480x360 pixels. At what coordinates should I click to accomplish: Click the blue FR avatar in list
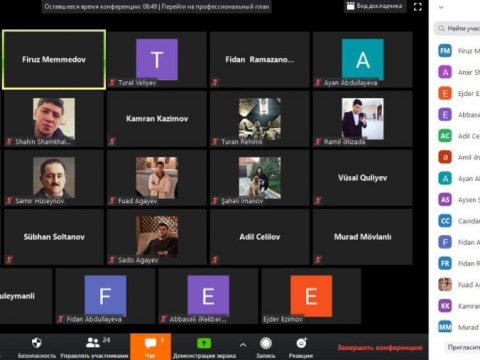point(445,263)
